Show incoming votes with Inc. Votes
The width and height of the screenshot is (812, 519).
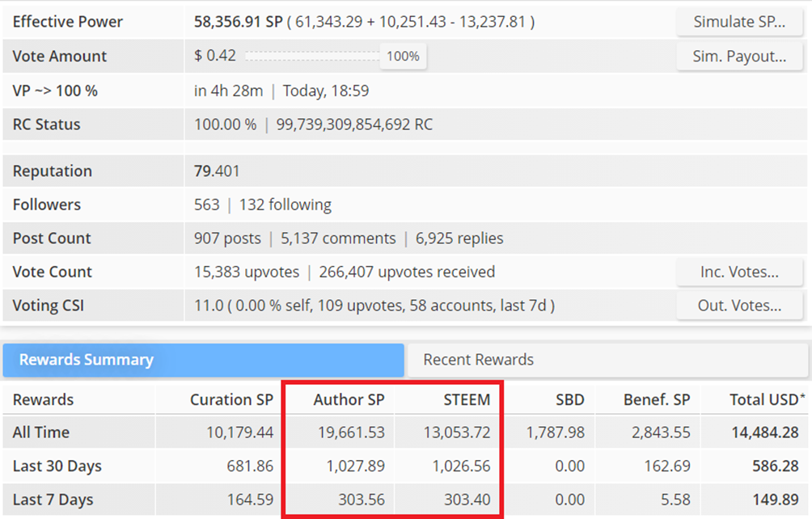pos(739,272)
